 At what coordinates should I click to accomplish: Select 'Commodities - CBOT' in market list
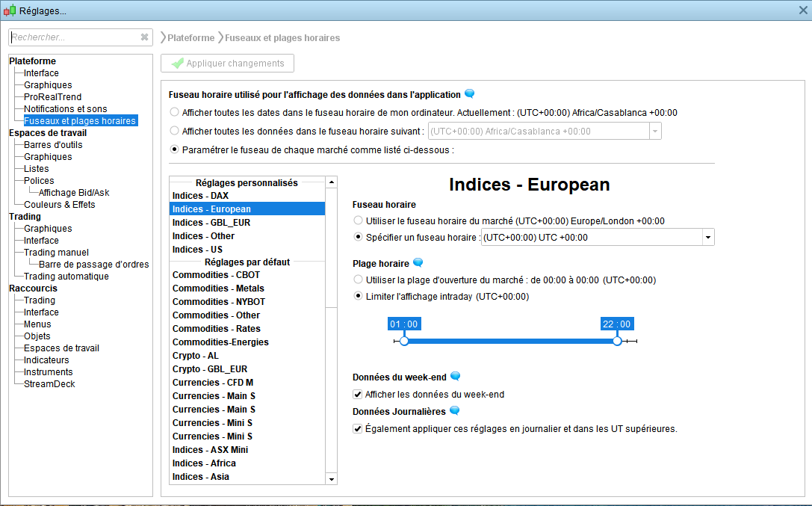click(247, 275)
